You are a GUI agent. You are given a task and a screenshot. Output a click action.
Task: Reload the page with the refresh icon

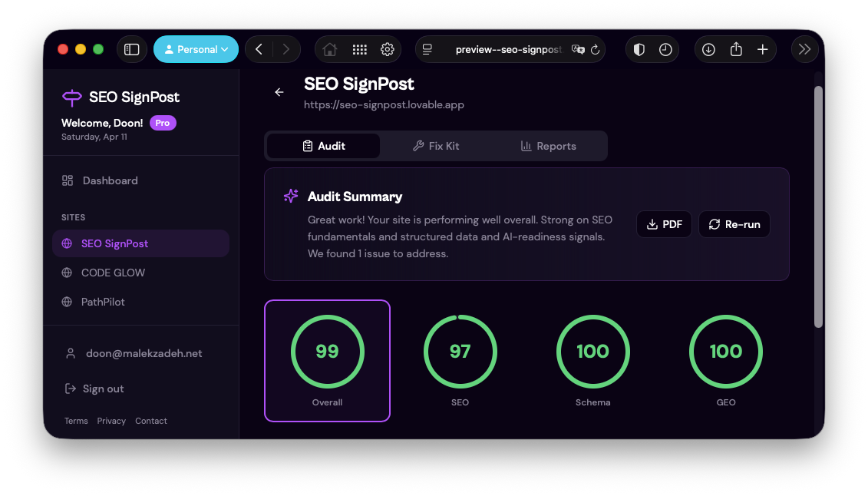point(595,49)
